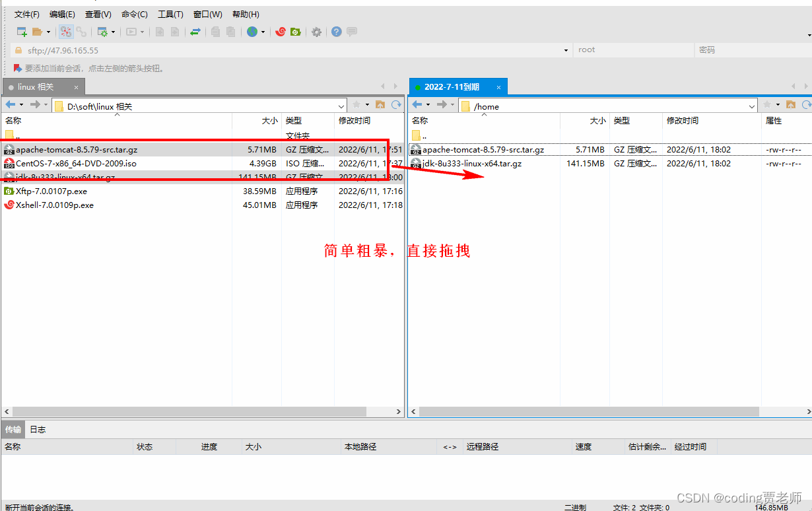The width and height of the screenshot is (812, 511).
Task: Click the globe icon in toolbar
Action: (x=252, y=32)
